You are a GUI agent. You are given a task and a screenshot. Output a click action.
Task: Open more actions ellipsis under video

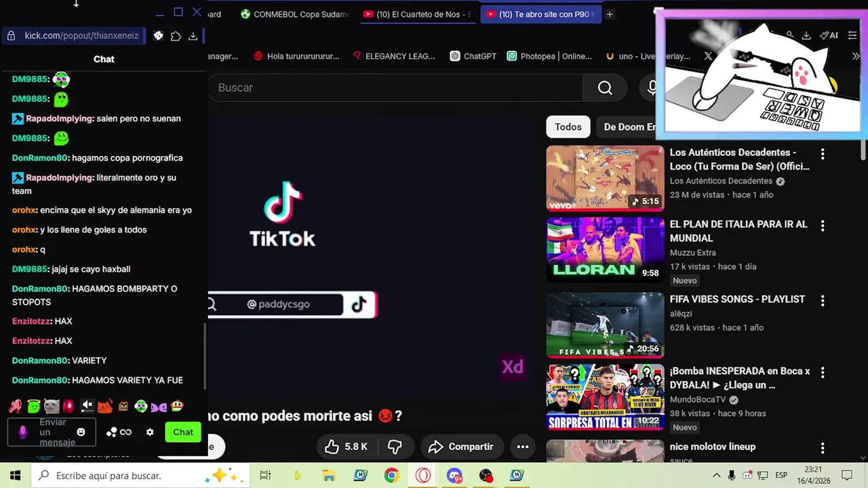(522, 447)
